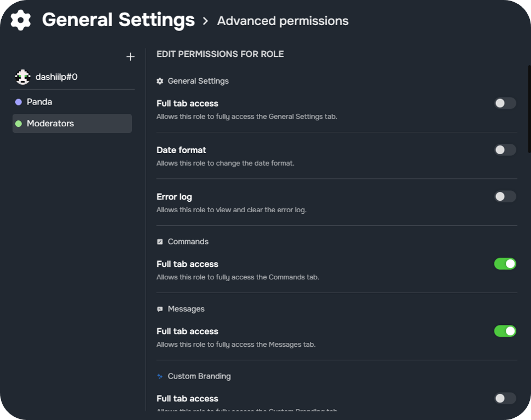This screenshot has width=531, height=420.
Task: Enable Custom Branding Full tab access
Action: pos(505,398)
